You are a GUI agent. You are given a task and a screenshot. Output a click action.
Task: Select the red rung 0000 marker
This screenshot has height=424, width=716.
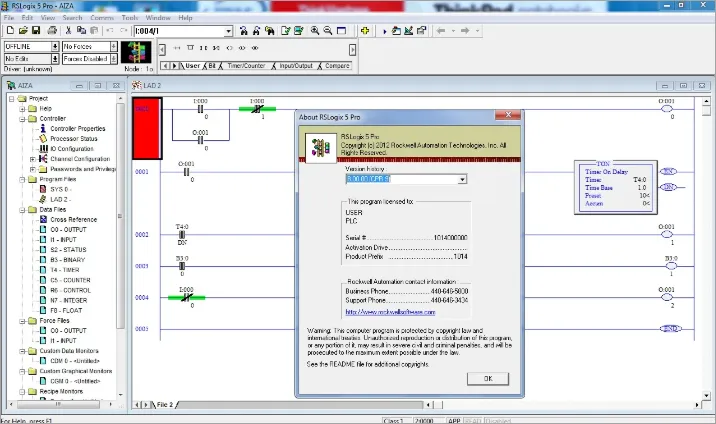click(x=147, y=128)
